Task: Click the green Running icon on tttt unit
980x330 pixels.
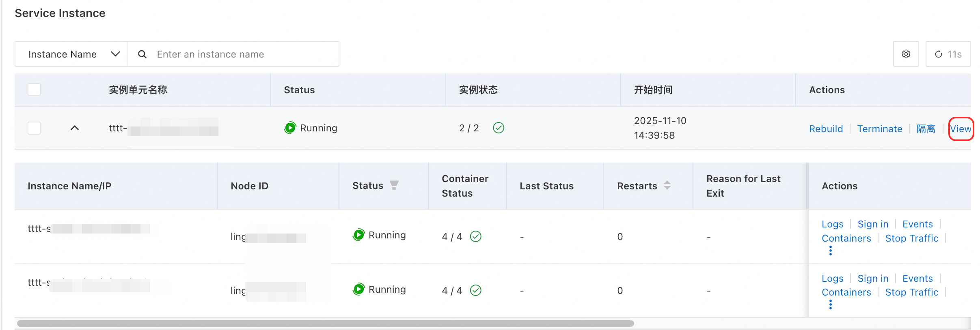Action: 290,128
